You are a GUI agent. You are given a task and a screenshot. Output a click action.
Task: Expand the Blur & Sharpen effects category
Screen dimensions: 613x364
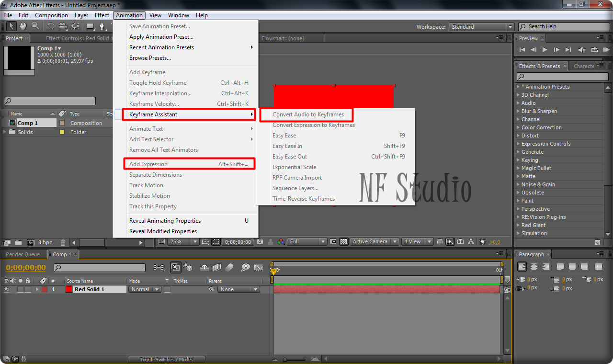pyautogui.click(x=518, y=111)
